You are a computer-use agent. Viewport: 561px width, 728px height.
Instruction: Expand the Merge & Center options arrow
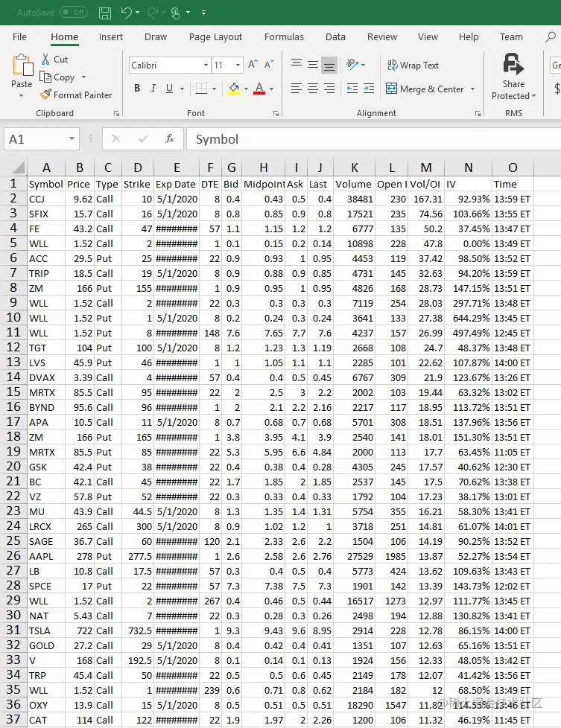472,89
